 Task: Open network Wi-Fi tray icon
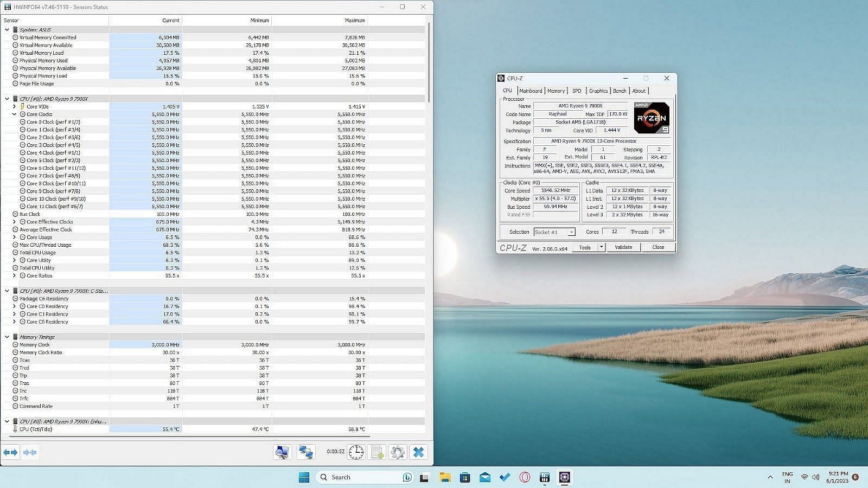805,477
